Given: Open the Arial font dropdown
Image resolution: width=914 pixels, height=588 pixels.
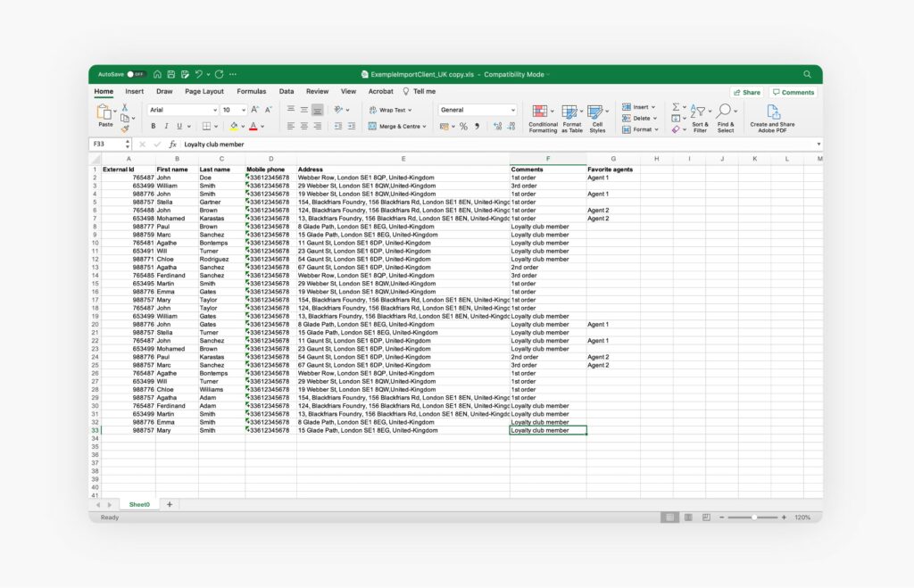Looking at the screenshot, I should tap(214, 109).
